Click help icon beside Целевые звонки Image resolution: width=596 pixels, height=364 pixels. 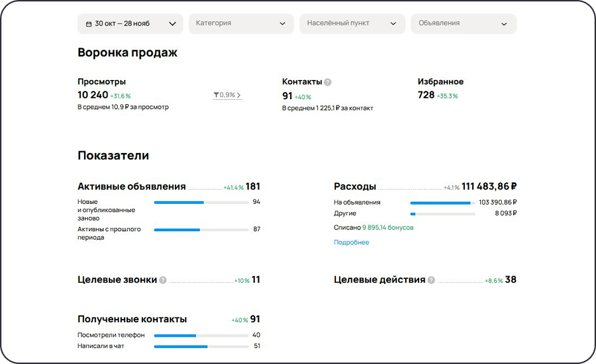(163, 280)
